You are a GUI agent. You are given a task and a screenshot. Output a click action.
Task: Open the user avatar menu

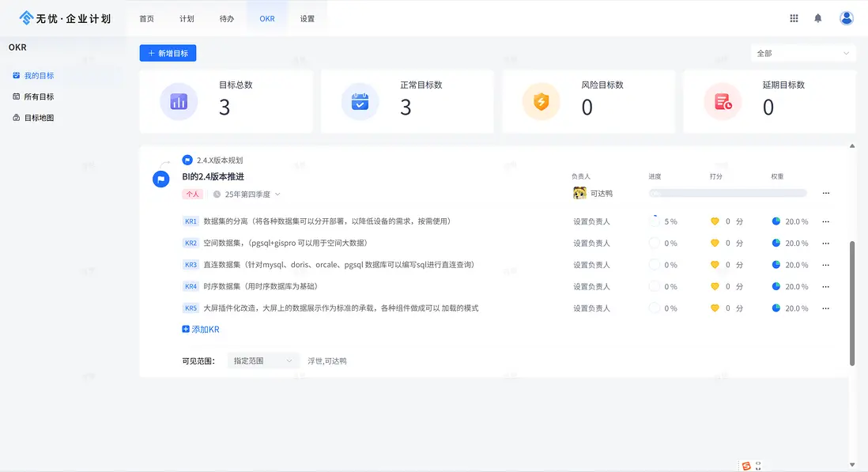pyautogui.click(x=847, y=18)
